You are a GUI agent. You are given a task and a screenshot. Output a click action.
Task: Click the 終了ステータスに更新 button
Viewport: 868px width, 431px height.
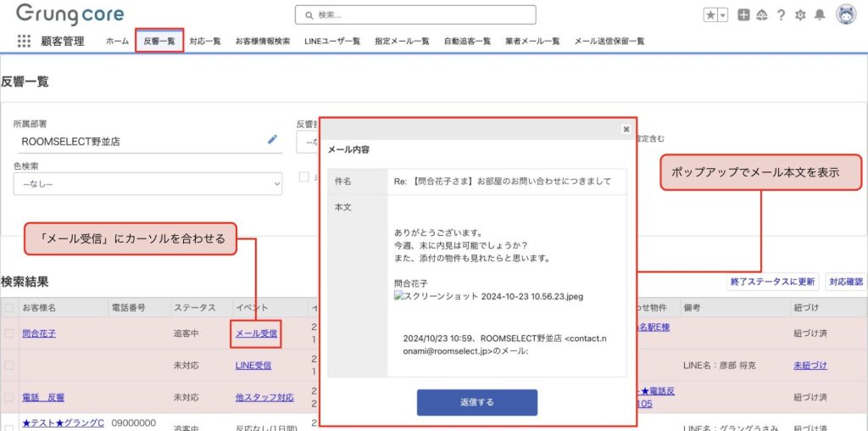tap(772, 282)
